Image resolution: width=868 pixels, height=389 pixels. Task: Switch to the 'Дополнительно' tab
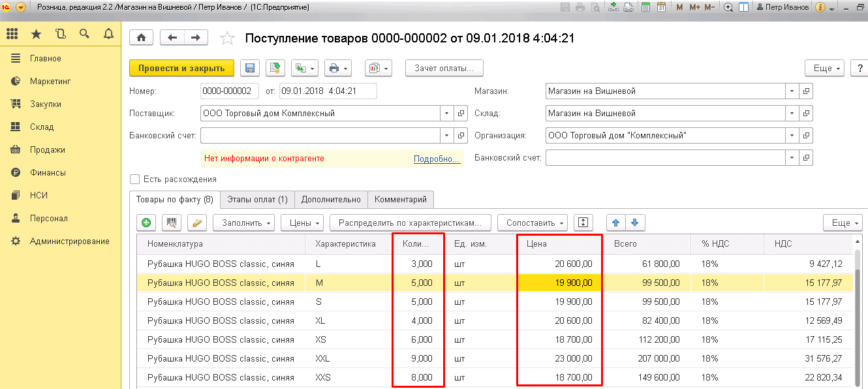pyautogui.click(x=331, y=199)
